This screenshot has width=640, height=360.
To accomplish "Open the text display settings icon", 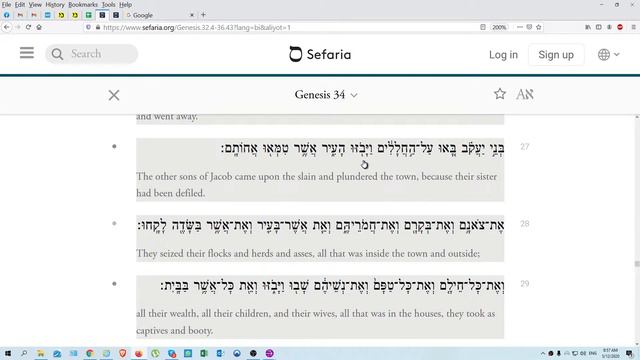I will (525, 94).
